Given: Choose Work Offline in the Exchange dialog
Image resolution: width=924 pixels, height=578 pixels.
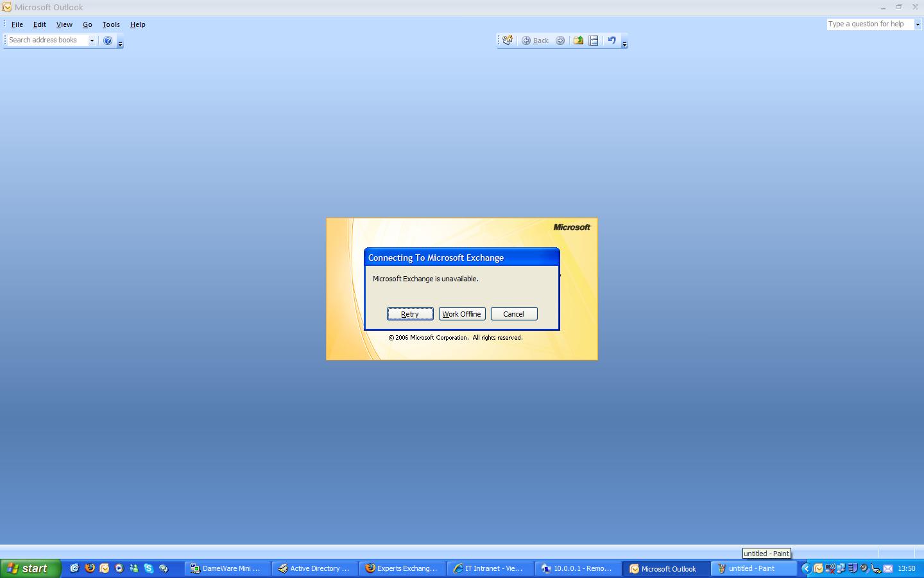Looking at the screenshot, I should coord(461,314).
